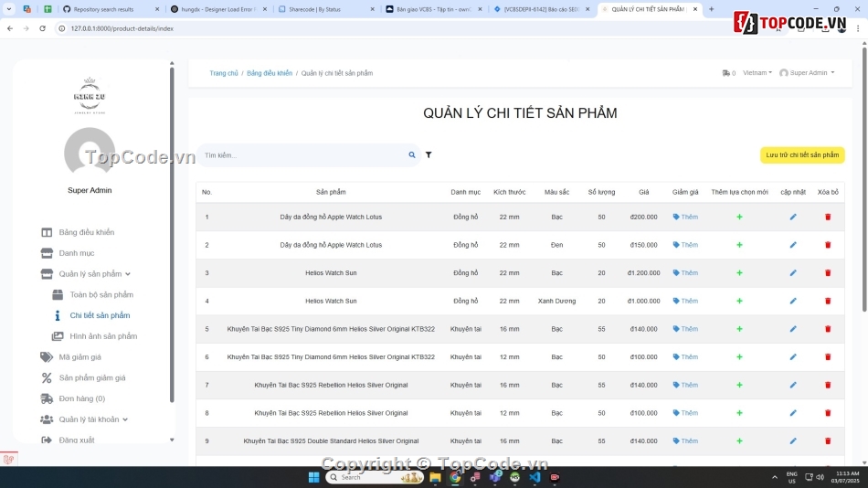Open the Super Admin user dropdown

pyautogui.click(x=807, y=73)
